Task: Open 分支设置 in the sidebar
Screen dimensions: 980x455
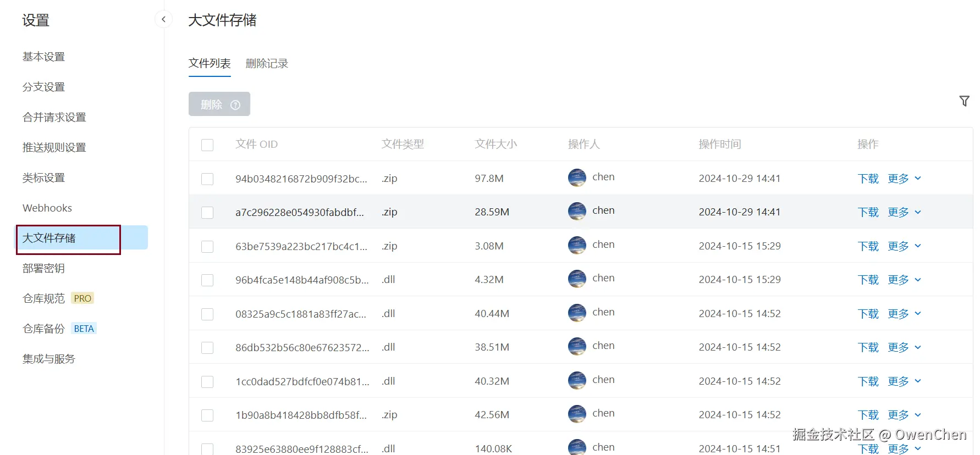Action: click(43, 87)
